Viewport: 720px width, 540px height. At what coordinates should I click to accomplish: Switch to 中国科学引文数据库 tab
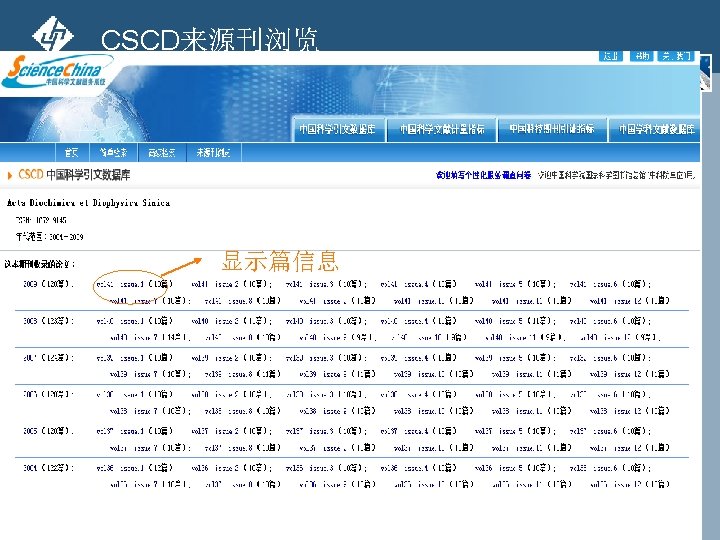338,129
